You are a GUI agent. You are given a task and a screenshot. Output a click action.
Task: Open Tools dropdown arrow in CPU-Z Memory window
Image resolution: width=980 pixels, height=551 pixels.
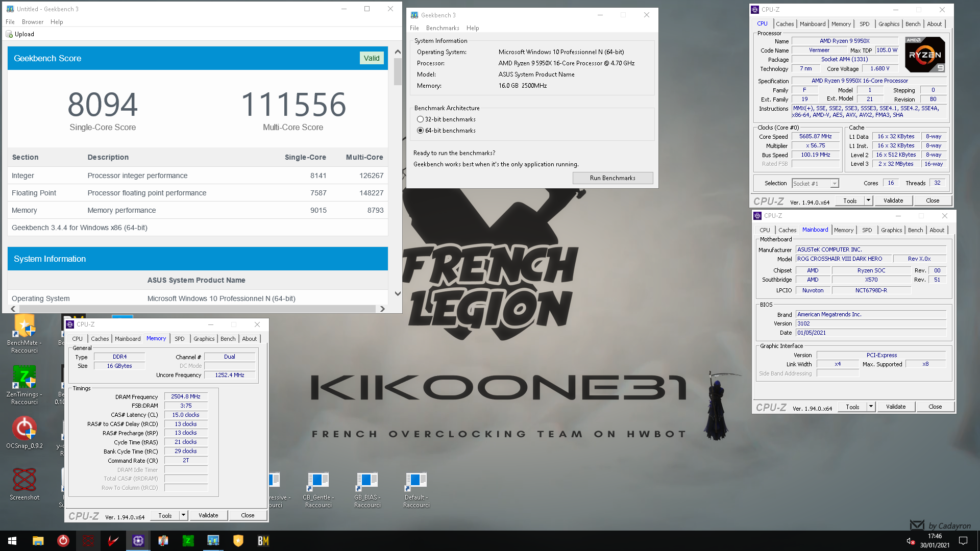183,515
